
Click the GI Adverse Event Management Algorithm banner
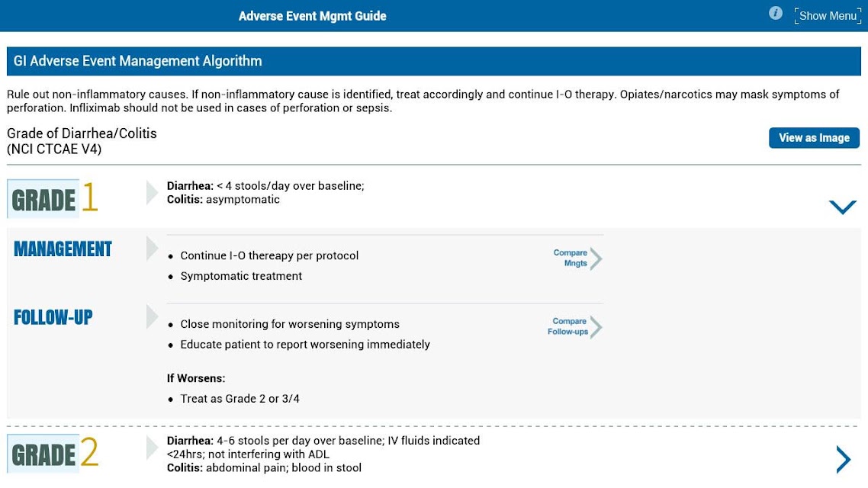click(x=433, y=61)
